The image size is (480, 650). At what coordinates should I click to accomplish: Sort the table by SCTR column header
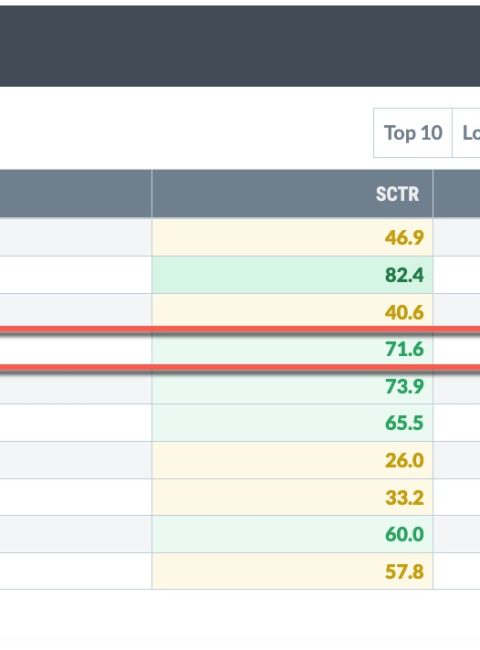(x=292, y=194)
